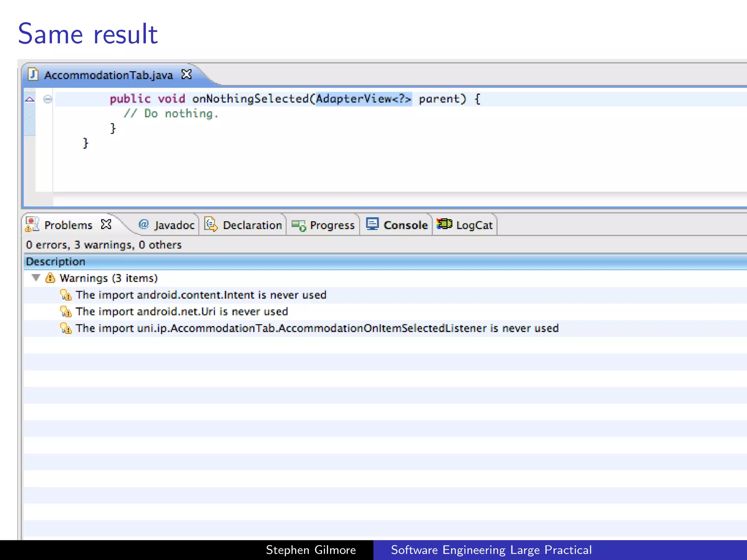This screenshot has width=747, height=560.
Task: Click the Progress view icon
Action: coord(299,226)
